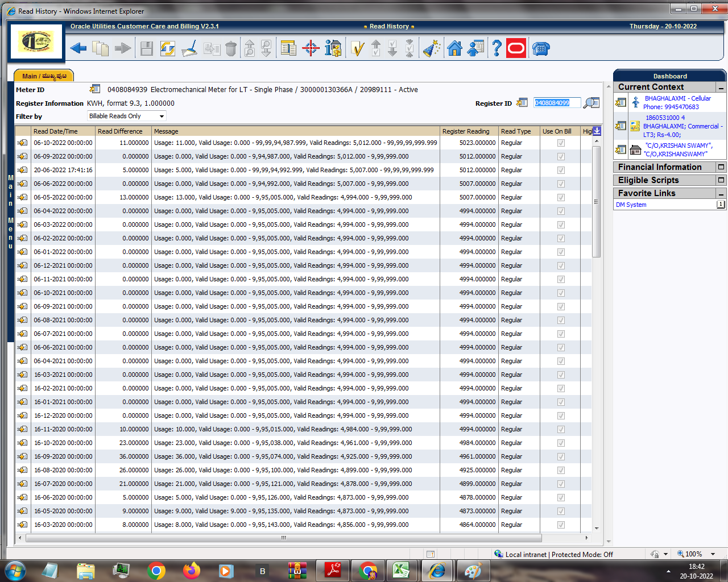Open the DM System favorite link

pyautogui.click(x=631, y=205)
